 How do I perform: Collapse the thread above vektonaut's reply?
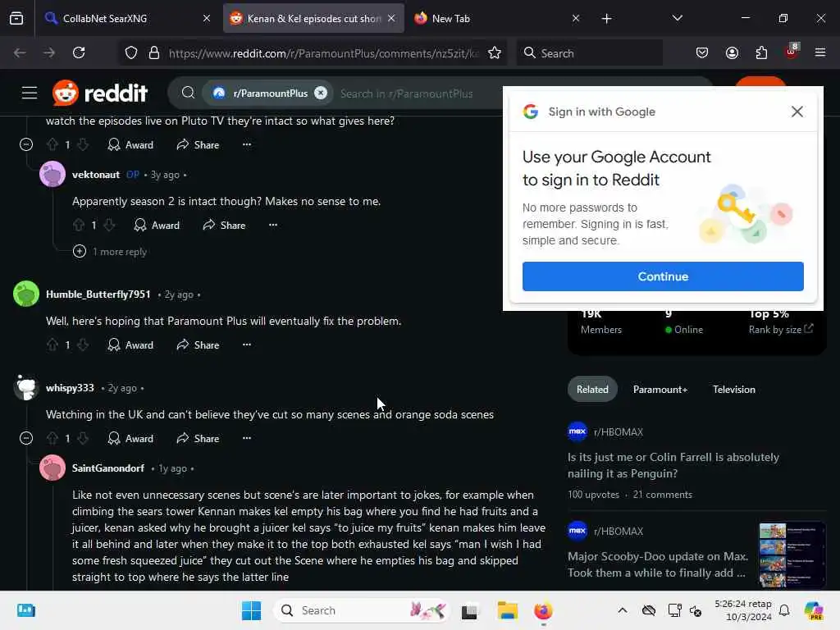[x=26, y=144]
